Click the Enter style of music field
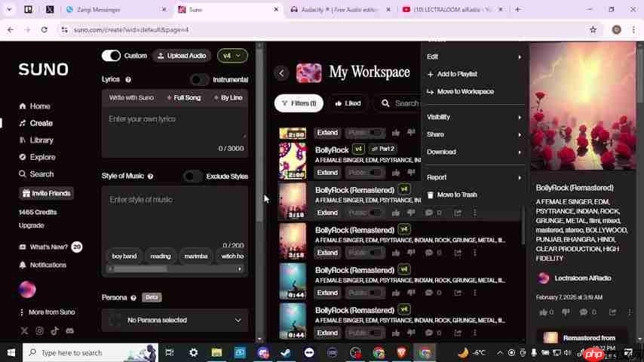644x362 pixels. click(175, 218)
